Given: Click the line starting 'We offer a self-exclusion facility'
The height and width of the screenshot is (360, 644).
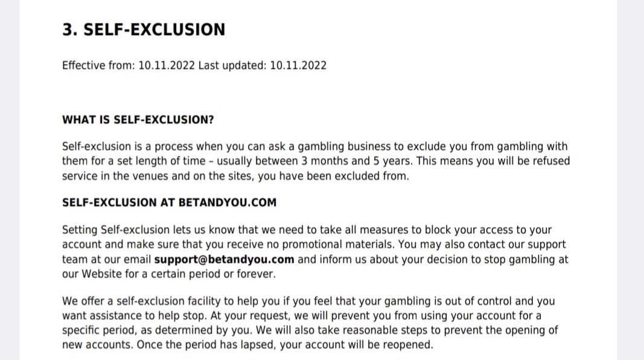Looking at the screenshot, I should (308, 301).
